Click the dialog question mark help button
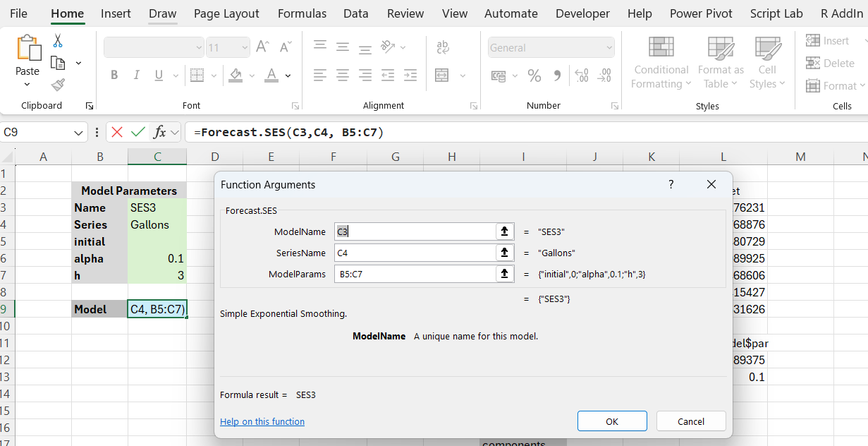Screen dimensions: 868x446 point(671,184)
